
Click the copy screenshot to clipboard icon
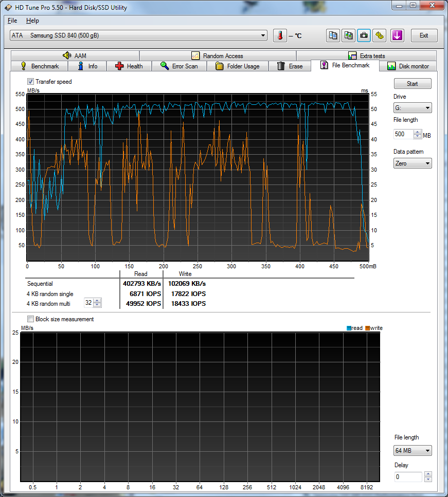point(348,35)
